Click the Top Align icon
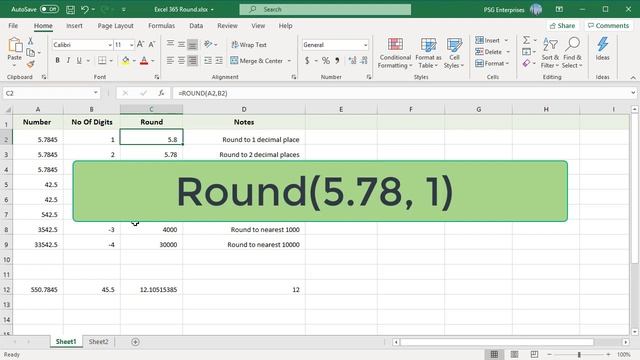 tap(170, 44)
